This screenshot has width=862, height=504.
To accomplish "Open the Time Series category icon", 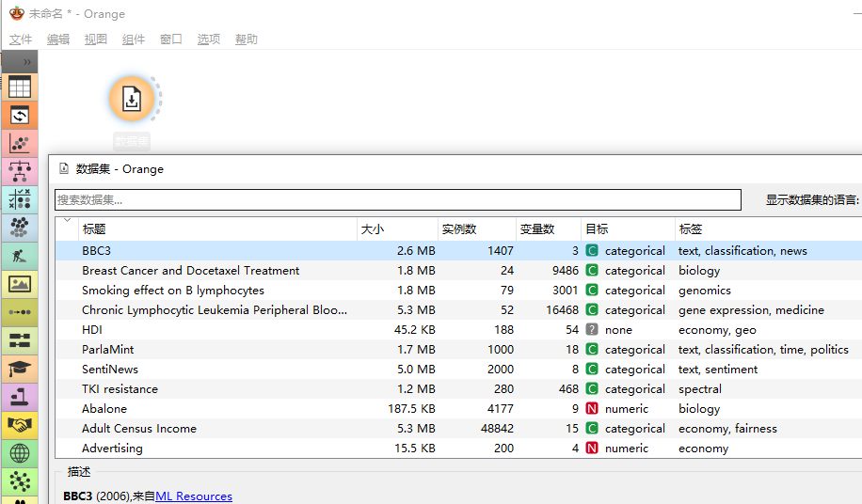I will 20,312.
